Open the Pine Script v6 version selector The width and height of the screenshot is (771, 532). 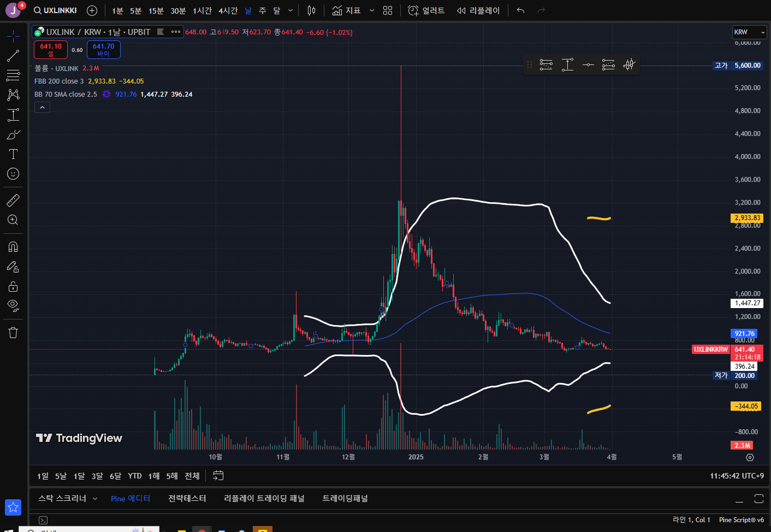pos(742,520)
